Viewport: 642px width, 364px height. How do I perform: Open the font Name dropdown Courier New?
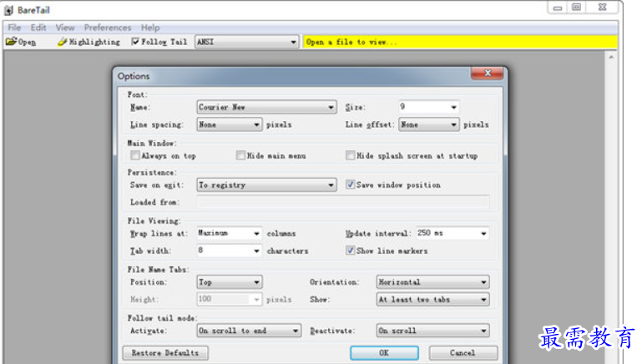(266, 107)
